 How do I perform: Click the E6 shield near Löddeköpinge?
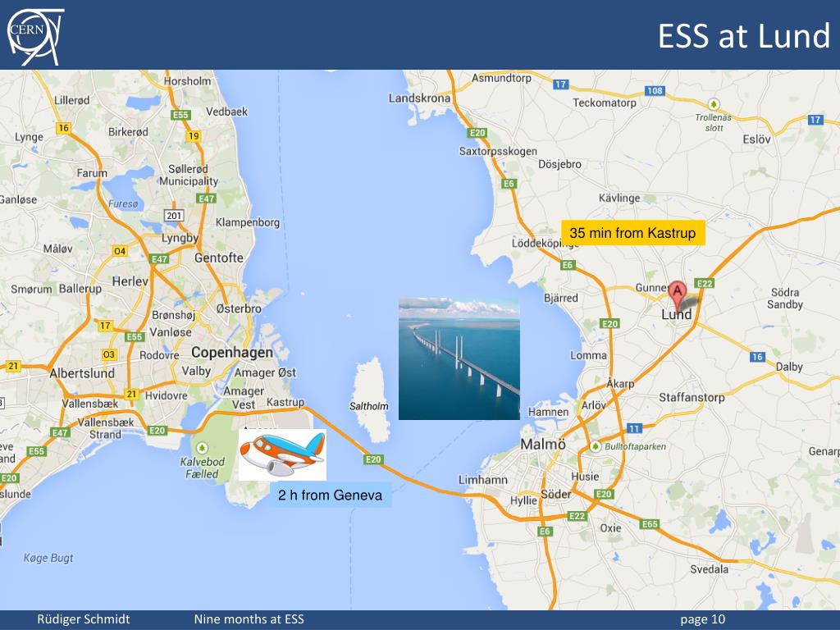(x=568, y=265)
